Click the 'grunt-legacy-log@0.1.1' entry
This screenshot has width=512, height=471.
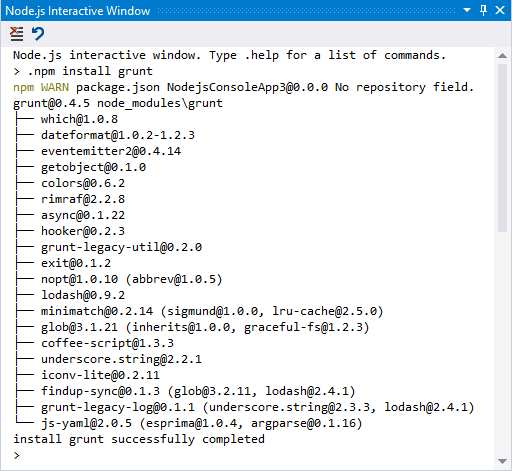click(x=118, y=407)
